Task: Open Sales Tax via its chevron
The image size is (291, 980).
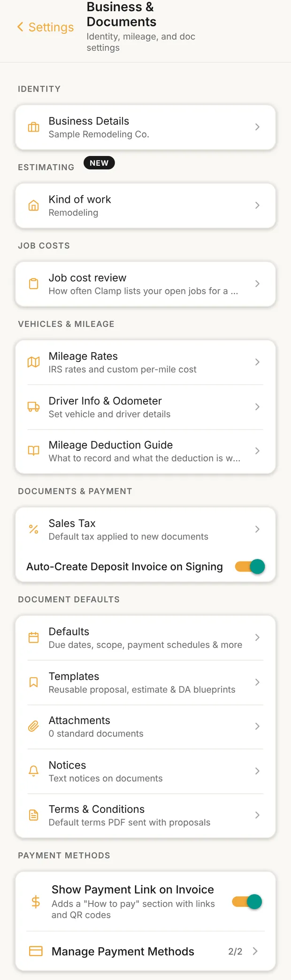Action: tap(257, 530)
